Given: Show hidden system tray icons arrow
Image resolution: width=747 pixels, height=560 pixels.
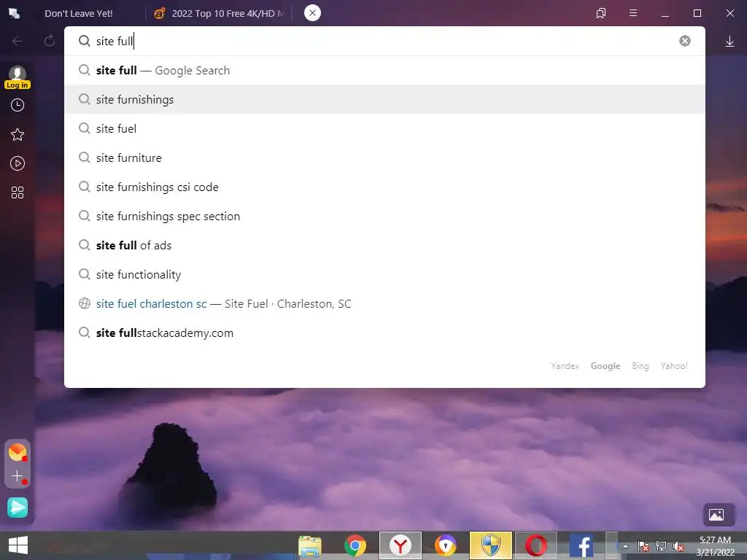Looking at the screenshot, I should tap(625, 546).
